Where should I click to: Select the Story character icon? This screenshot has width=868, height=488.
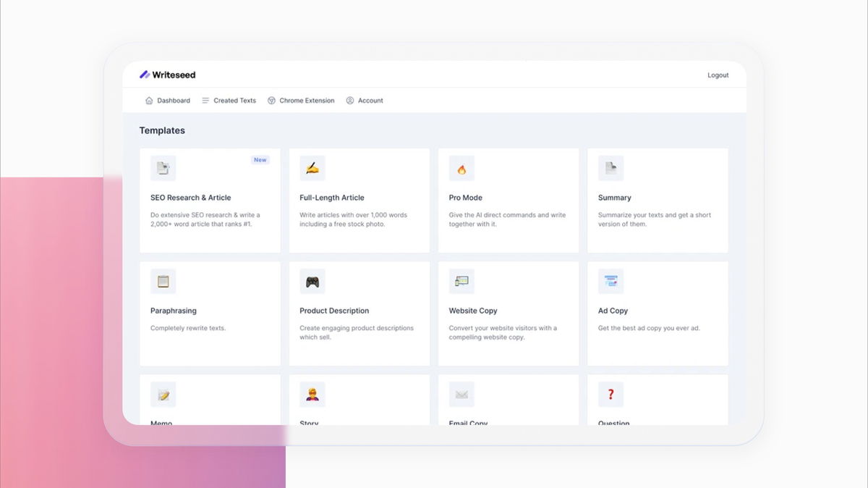coord(312,394)
